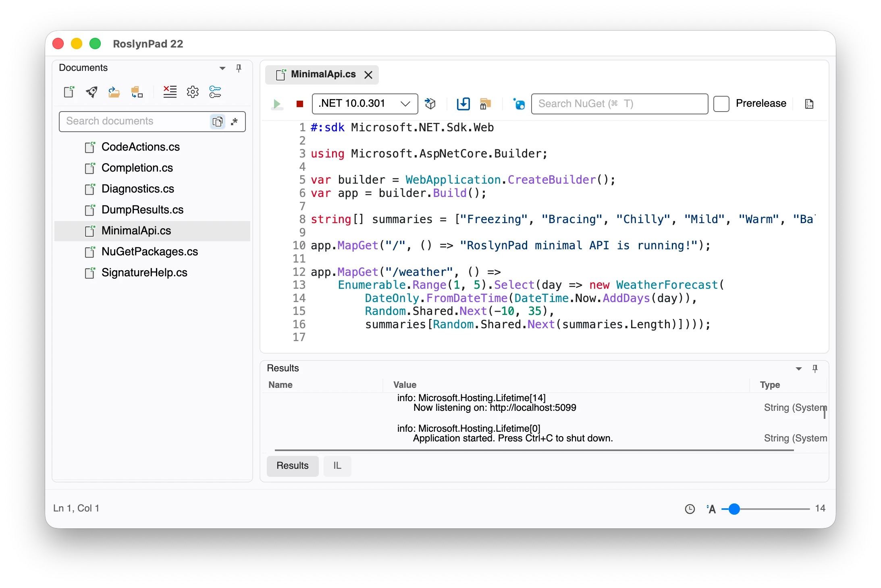Switch to the IL tab
Image resolution: width=881 pixels, height=588 pixels.
pyautogui.click(x=337, y=466)
